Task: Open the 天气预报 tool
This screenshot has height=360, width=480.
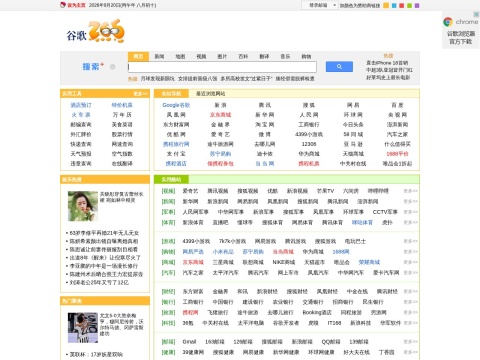Action: click(x=81, y=154)
